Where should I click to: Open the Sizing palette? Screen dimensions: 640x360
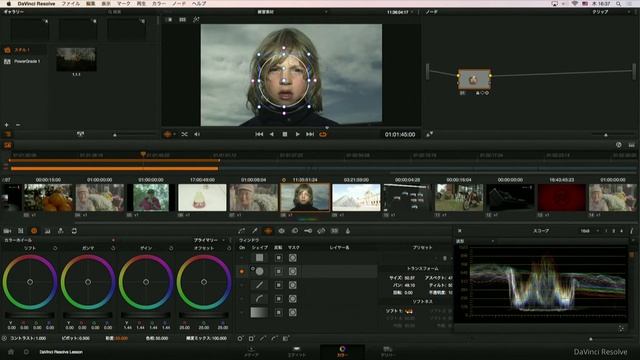point(321,231)
